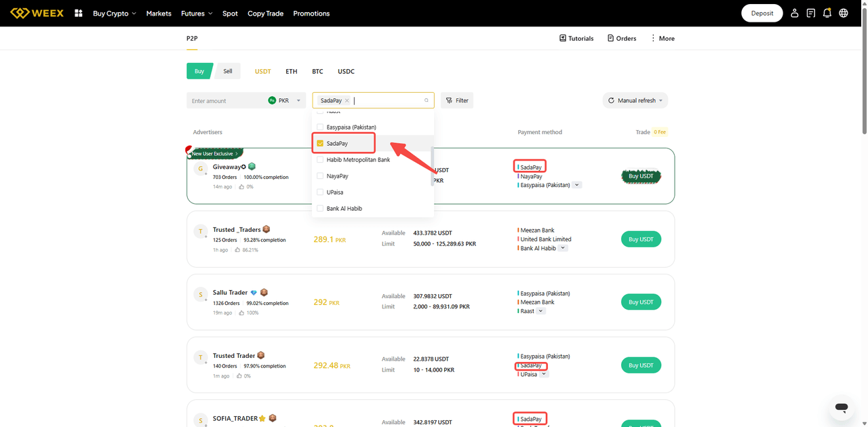
Task: Open the Manual refresh dropdown
Action: point(635,100)
